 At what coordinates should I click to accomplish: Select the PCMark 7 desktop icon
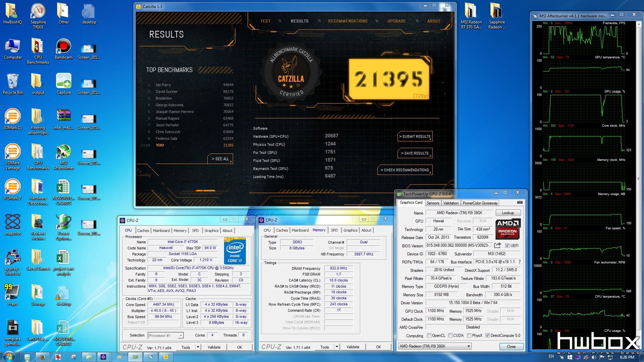(x=12, y=190)
